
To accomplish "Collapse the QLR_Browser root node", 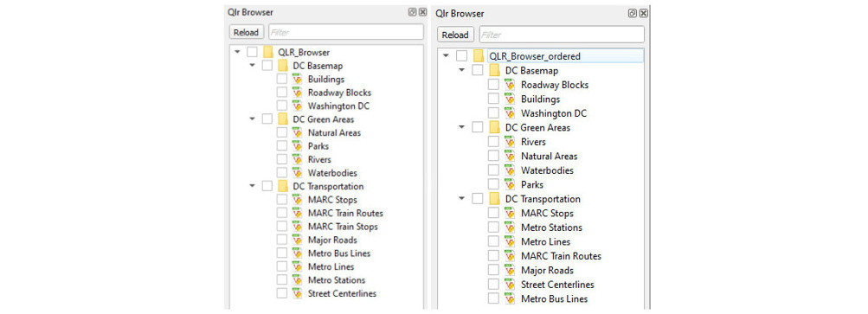I will click(x=237, y=52).
